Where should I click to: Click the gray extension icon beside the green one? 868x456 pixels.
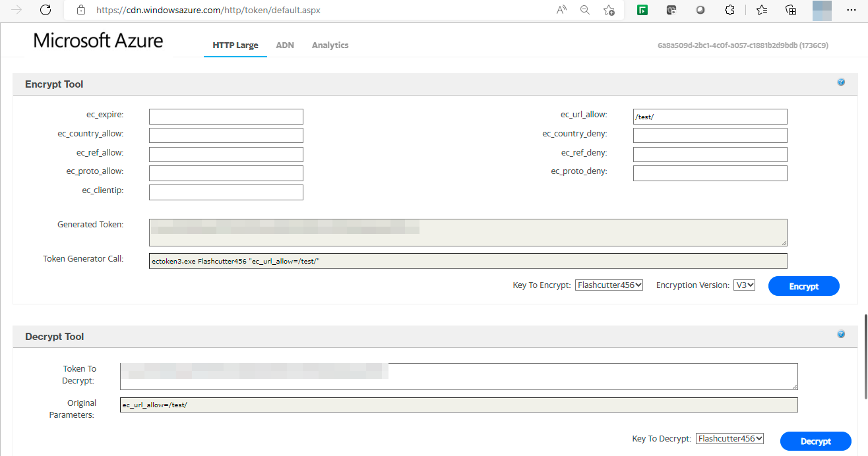tap(671, 10)
